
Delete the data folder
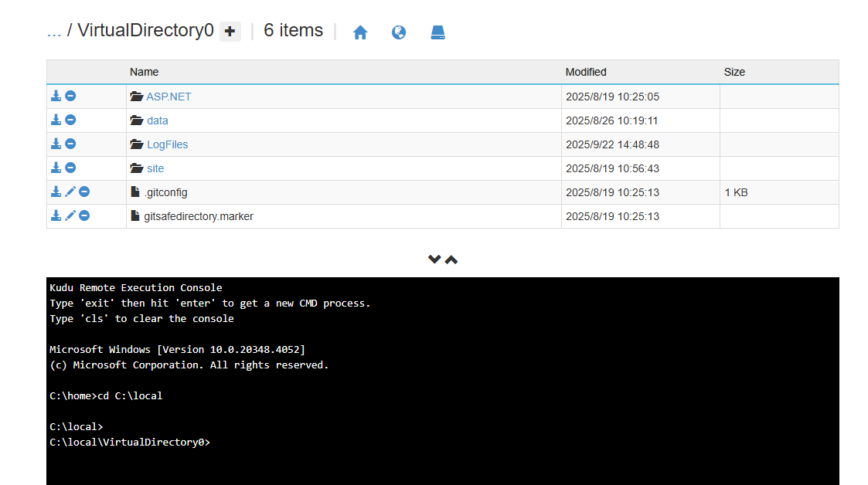70,120
